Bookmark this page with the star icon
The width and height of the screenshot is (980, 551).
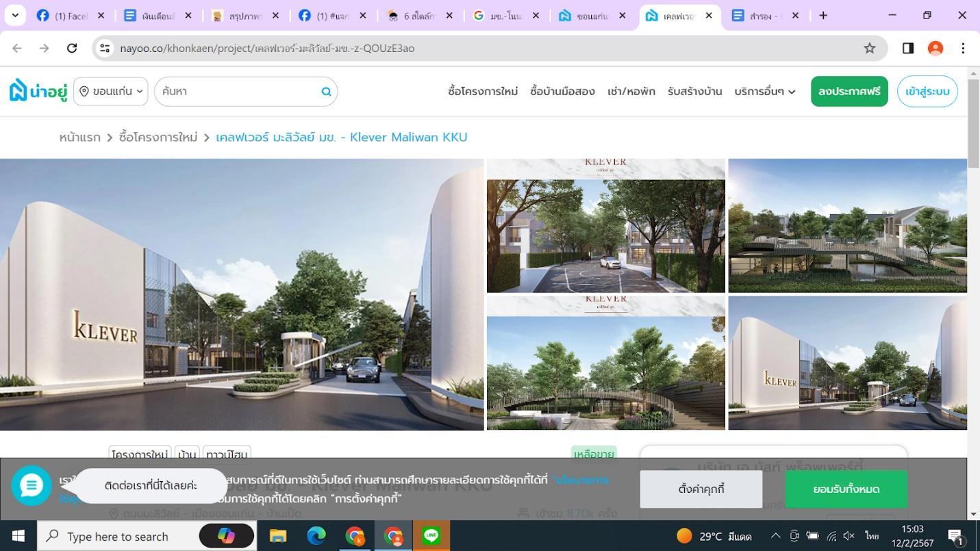869,48
